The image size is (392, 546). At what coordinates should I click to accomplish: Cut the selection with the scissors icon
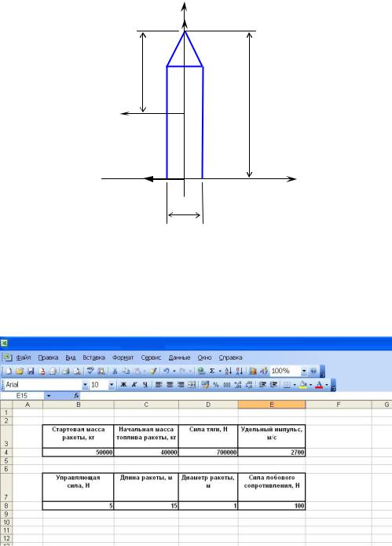[115, 371]
